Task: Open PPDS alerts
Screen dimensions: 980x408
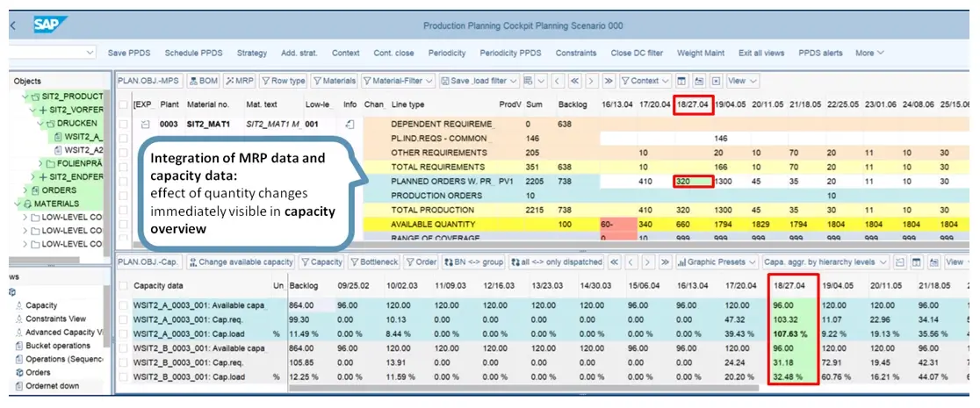Action: click(820, 54)
